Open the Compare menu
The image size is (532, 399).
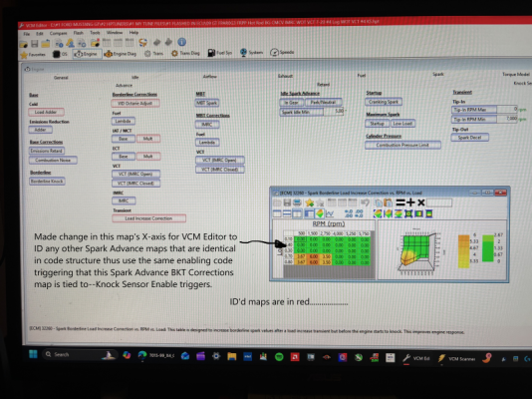pyautogui.click(x=59, y=33)
